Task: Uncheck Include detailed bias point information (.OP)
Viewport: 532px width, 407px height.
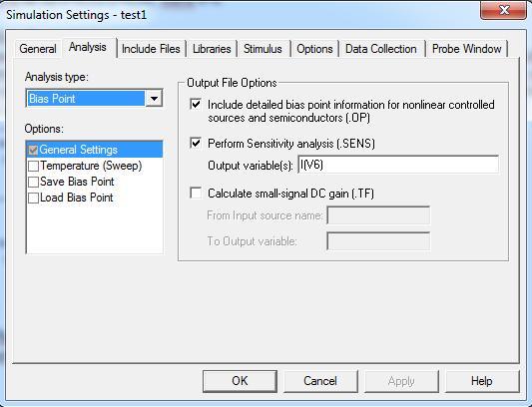Action: pos(196,104)
